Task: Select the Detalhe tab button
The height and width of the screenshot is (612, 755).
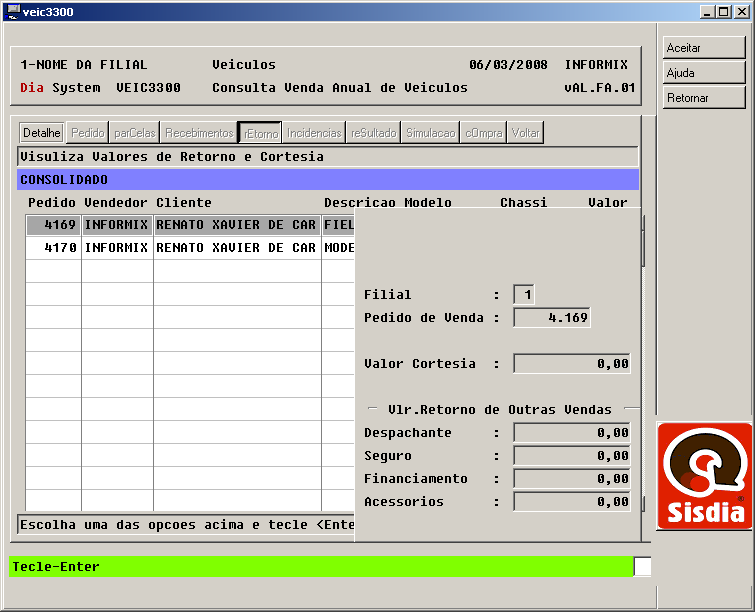Action: click(x=42, y=132)
